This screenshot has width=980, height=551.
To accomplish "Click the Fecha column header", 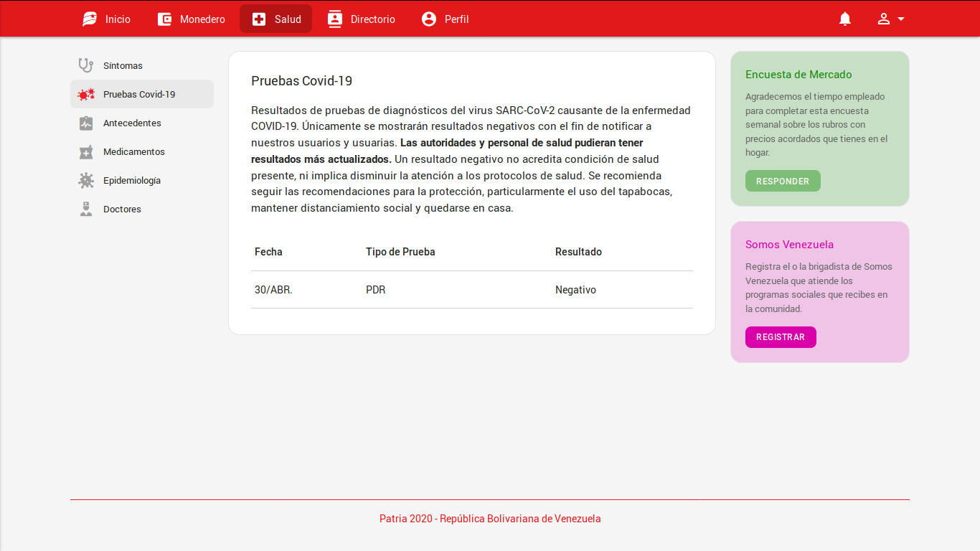I will [x=268, y=252].
